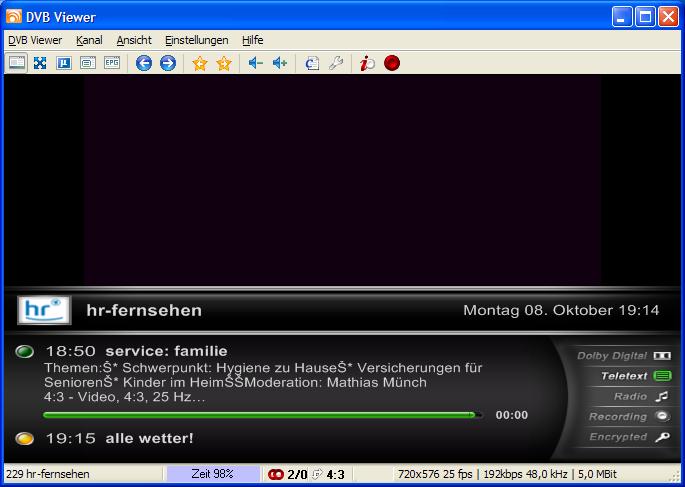Click '5,0 MBit' in the status bar
The image size is (685, 487).
[x=597, y=474]
